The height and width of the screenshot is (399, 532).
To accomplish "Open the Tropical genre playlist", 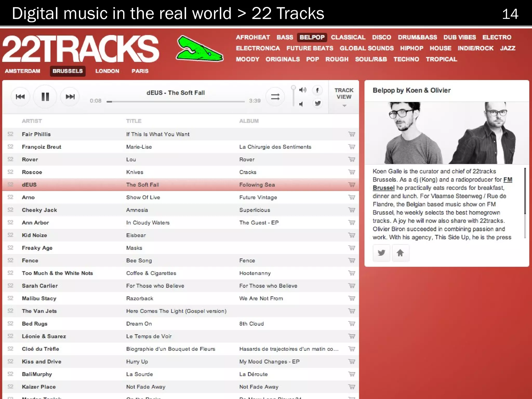I will pos(441,59).
